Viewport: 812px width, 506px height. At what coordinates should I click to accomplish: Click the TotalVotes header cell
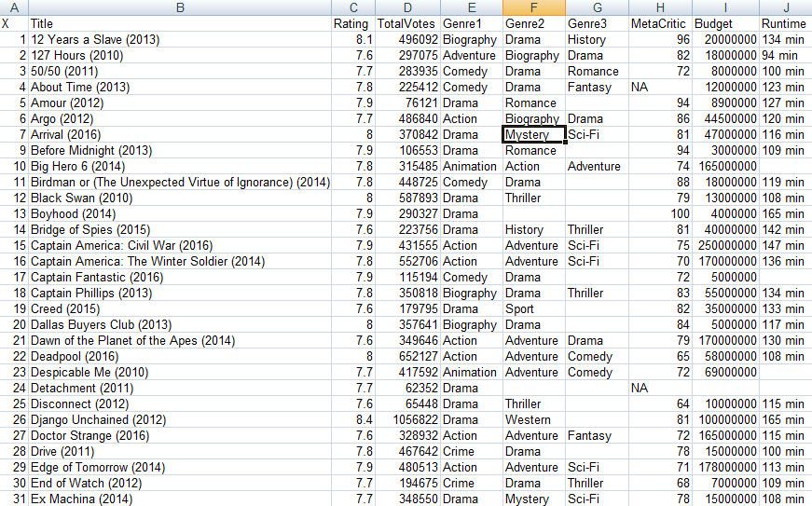click(407, 24)
